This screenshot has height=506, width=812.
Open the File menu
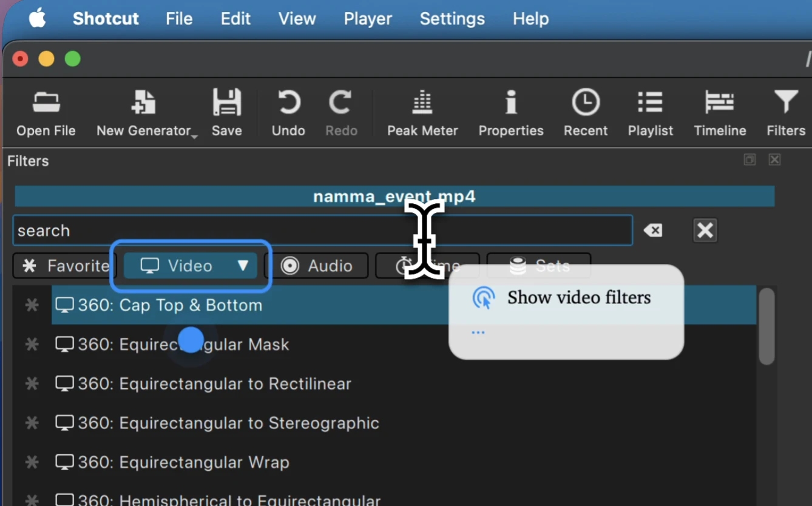pos(179,19)
